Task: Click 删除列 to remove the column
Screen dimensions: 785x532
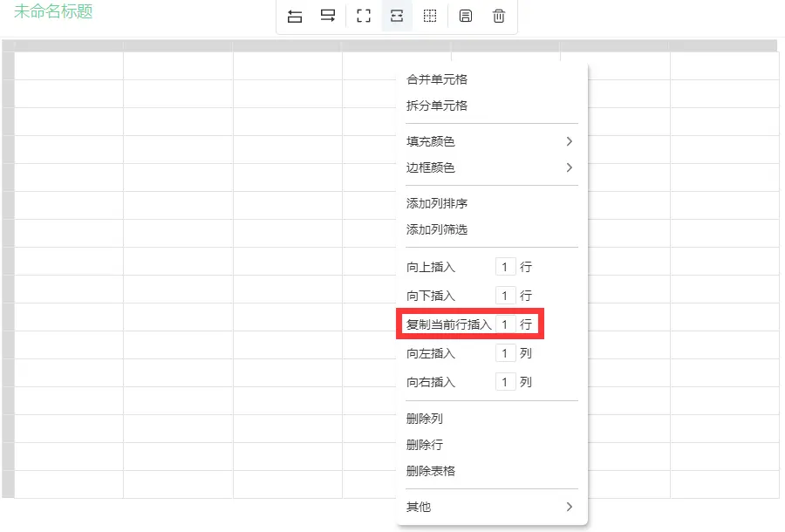Action: click(425, 419)
